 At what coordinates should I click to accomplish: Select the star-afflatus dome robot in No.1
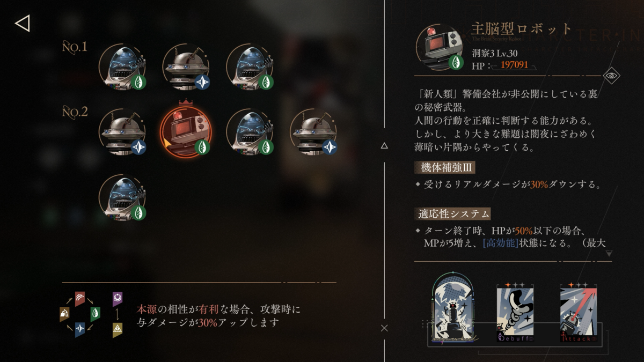[186, 68]
